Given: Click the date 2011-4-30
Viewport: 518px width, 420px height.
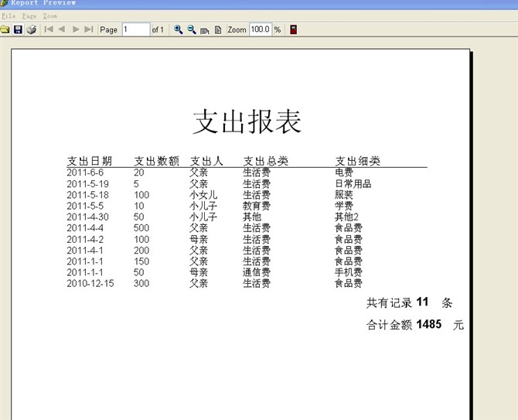Looking at the screenshot, I should (x=87, y=217).
